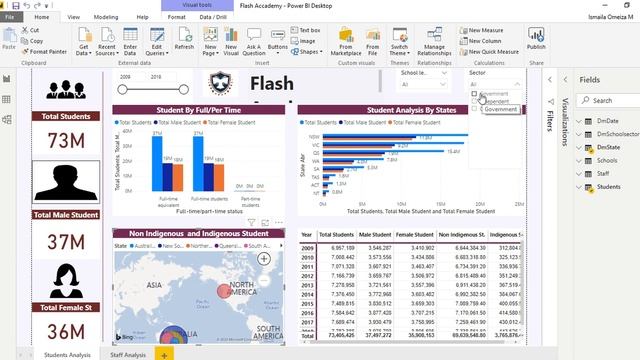
Task: Open the Data / Drill ribbon tab
Action: pyautogui.click(x=213, y=17)
